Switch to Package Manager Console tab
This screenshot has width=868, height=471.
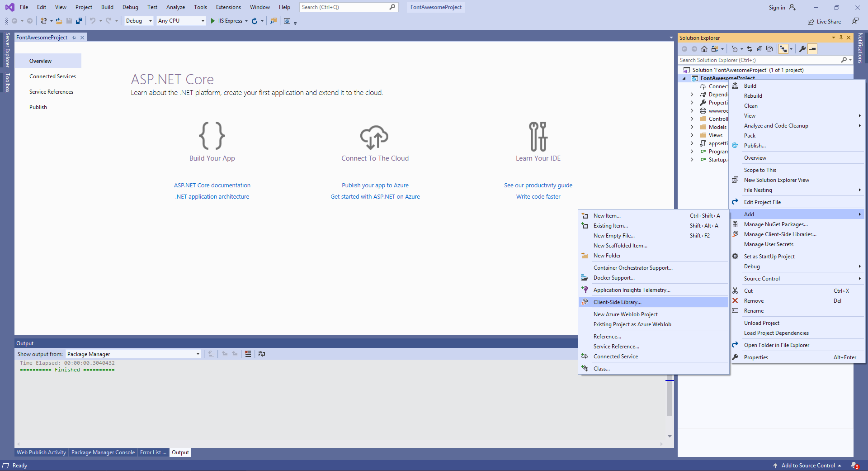(103, 452)
